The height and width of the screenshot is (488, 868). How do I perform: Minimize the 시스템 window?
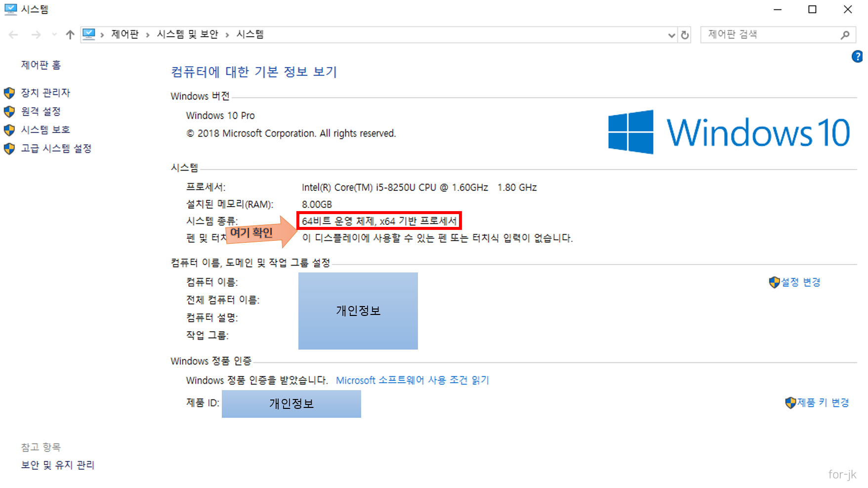778,9
